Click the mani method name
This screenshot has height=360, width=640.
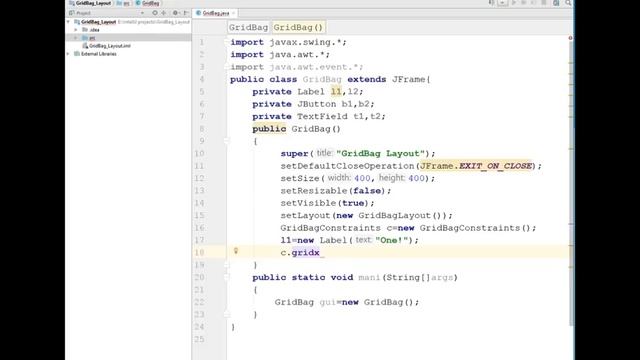click(369, 278)
